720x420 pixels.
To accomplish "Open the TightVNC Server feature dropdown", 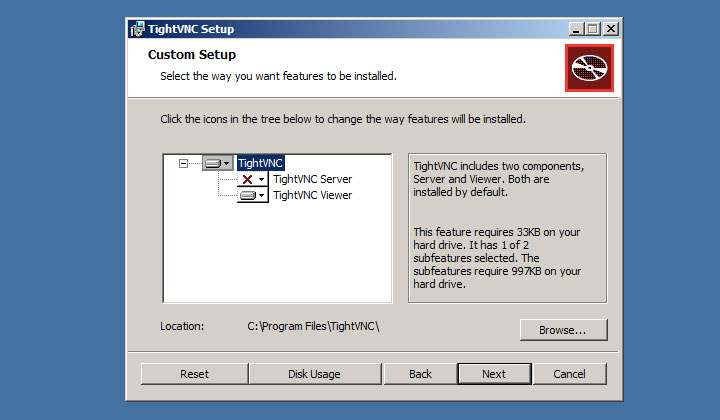I will click(x=253, y=179).
